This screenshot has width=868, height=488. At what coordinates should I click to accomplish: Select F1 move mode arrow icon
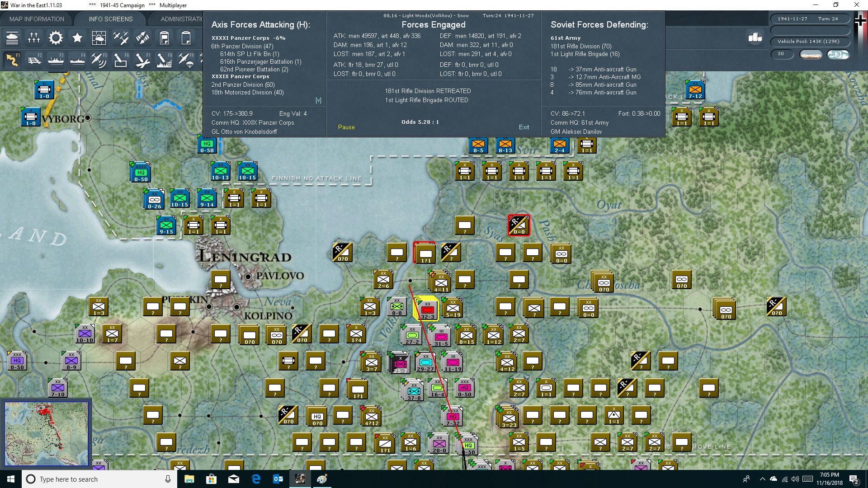coord(12,60)
